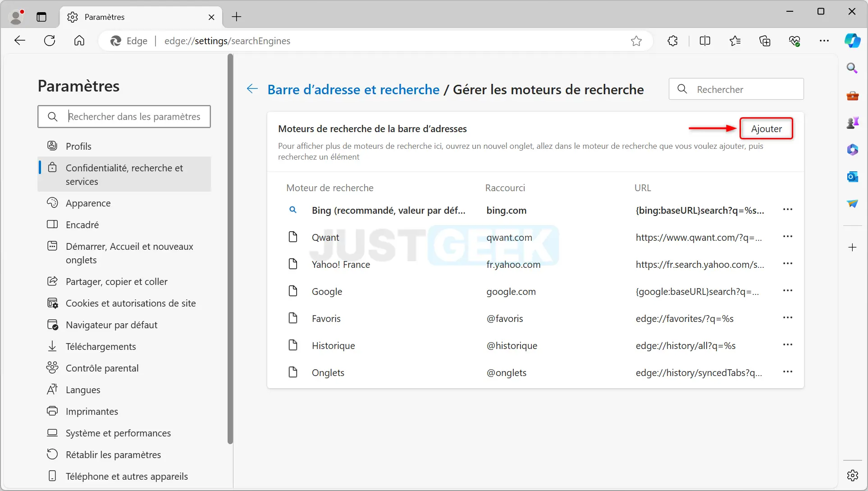Select the 'bing.com' shortcut text

(x=506, y=211)
